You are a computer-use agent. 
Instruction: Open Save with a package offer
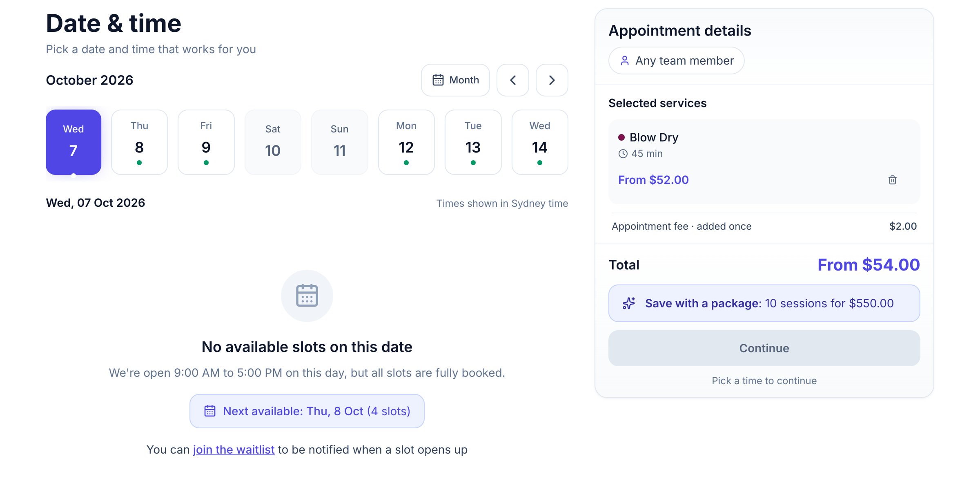(x=764, y=303)
